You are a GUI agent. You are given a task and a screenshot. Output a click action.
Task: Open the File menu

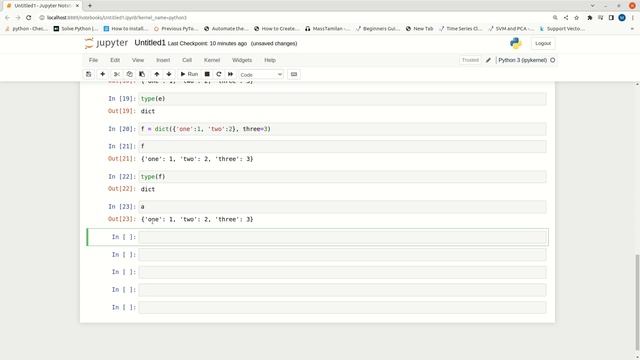point(93,60)
